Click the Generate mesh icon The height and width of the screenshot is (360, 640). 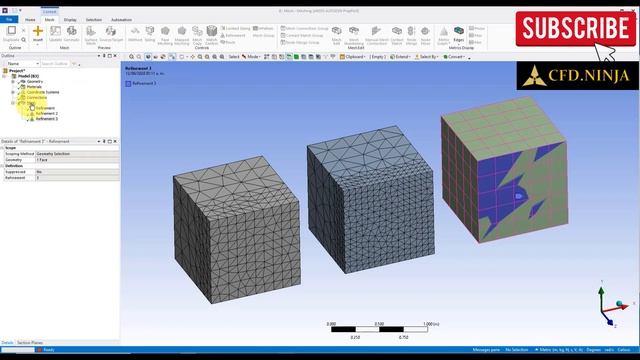click(x=71, y=31)
